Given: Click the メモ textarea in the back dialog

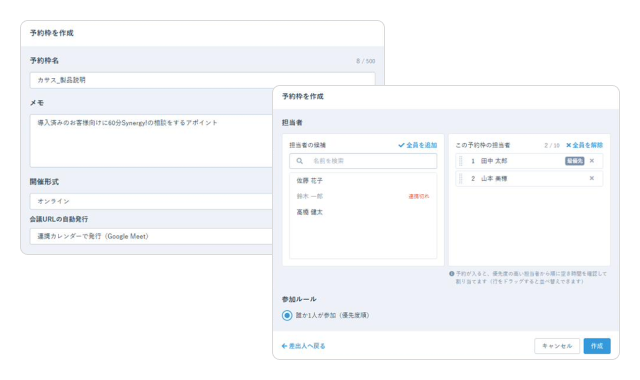Looking at the screenshot, I should pyautogui.click(x=151, y=141).
